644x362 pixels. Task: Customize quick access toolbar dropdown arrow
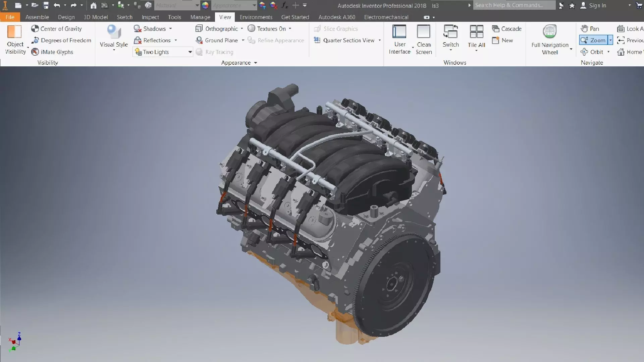pos(305,5)
